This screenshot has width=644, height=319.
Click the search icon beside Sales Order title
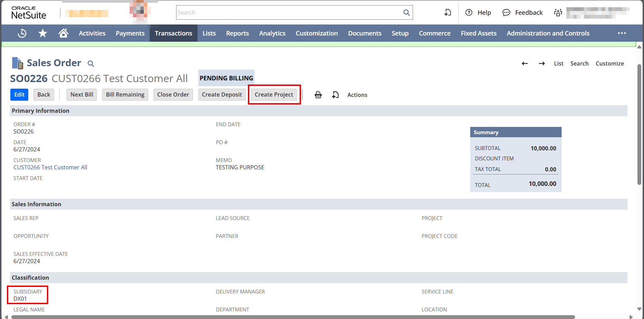91,64
